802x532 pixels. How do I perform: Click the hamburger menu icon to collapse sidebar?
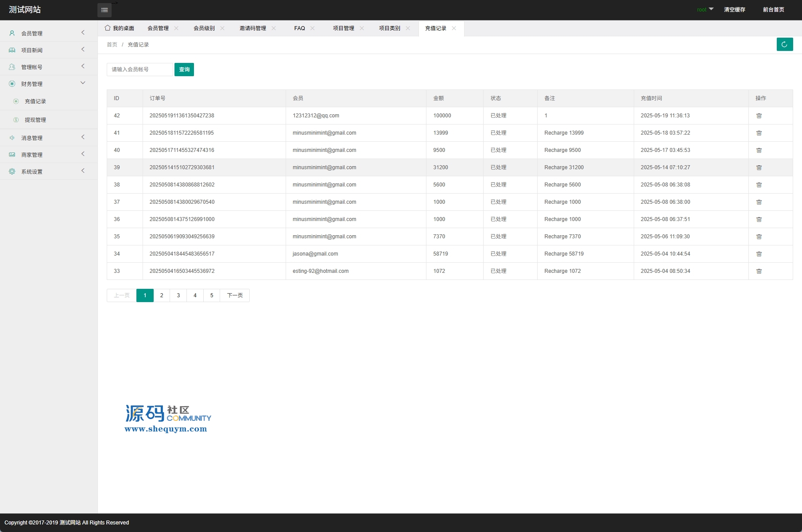tap(105, 10)
